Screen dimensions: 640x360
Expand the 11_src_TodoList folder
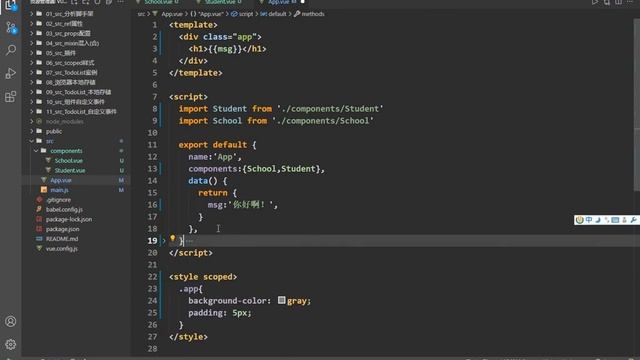click(31, 111)
